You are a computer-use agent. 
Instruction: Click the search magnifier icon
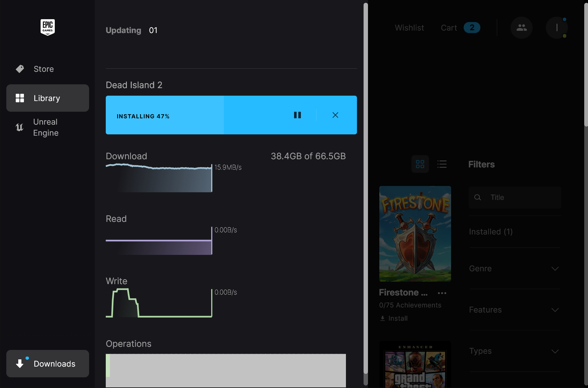478,198
